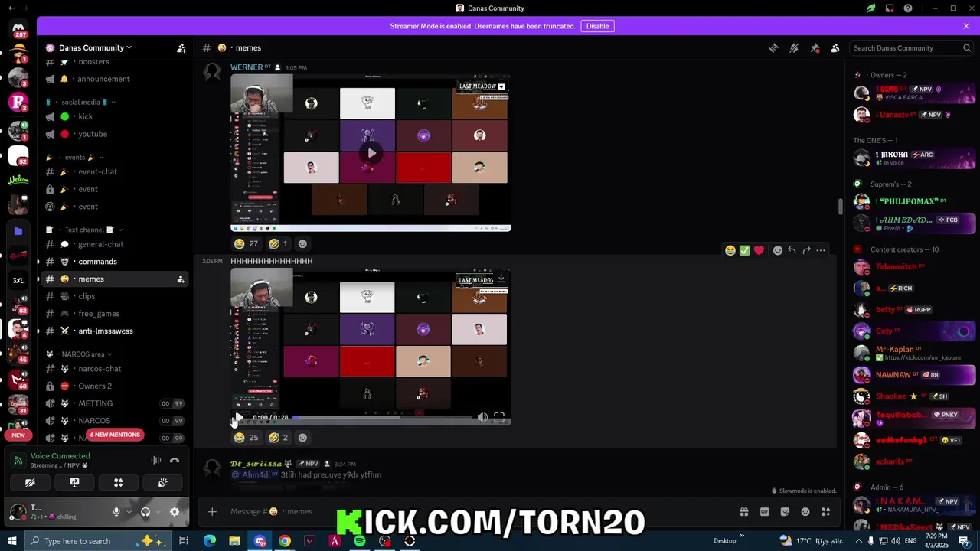
Task: Mute the microphone in the user panel
Action: pos(116,512)
